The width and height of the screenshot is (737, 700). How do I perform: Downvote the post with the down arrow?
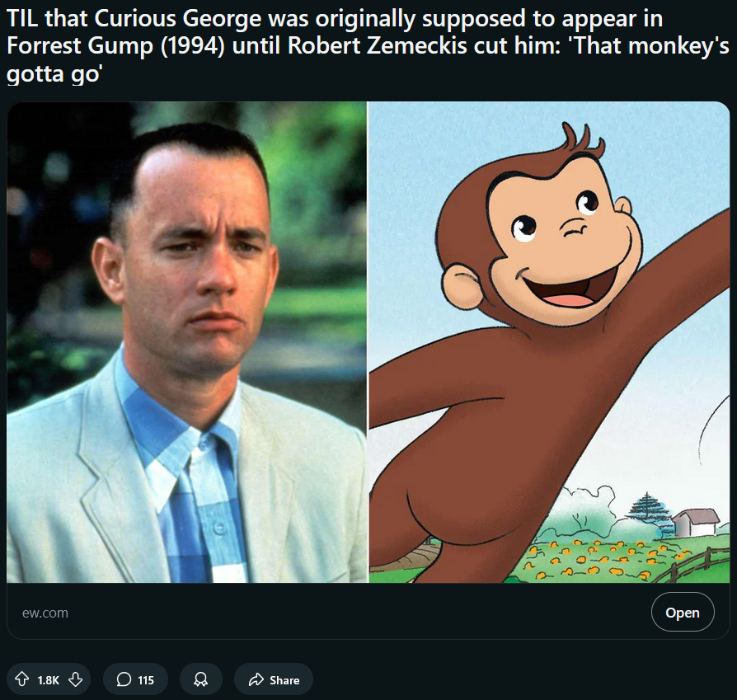pos(76,679)
